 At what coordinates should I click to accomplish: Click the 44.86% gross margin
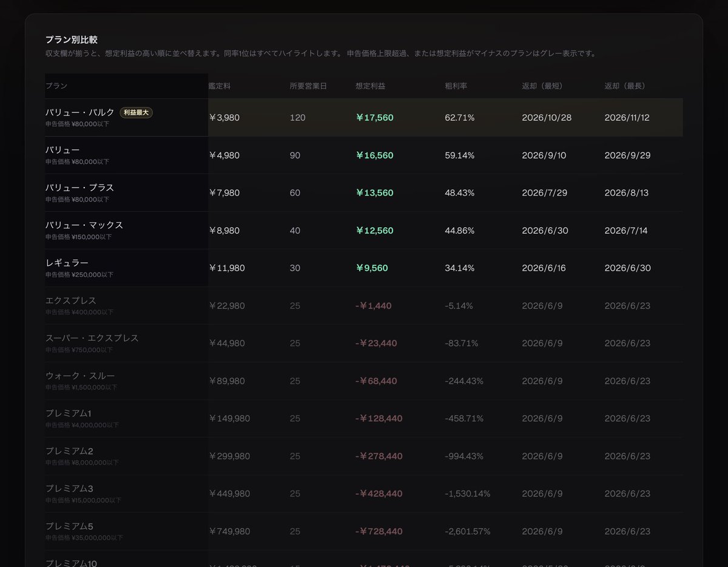(x=460, y=231)
